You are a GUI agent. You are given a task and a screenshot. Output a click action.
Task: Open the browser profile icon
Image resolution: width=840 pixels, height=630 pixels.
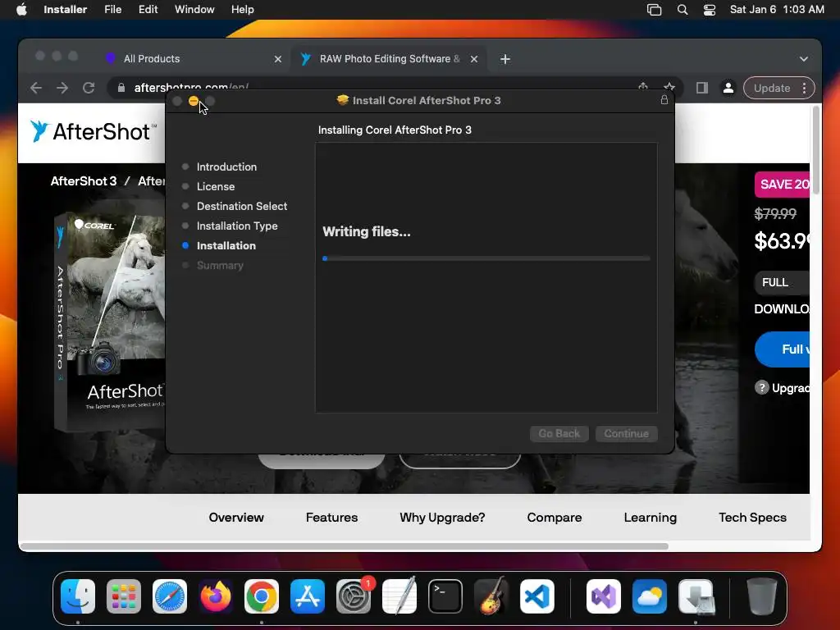pyautogui.click(x=728, y=88)
